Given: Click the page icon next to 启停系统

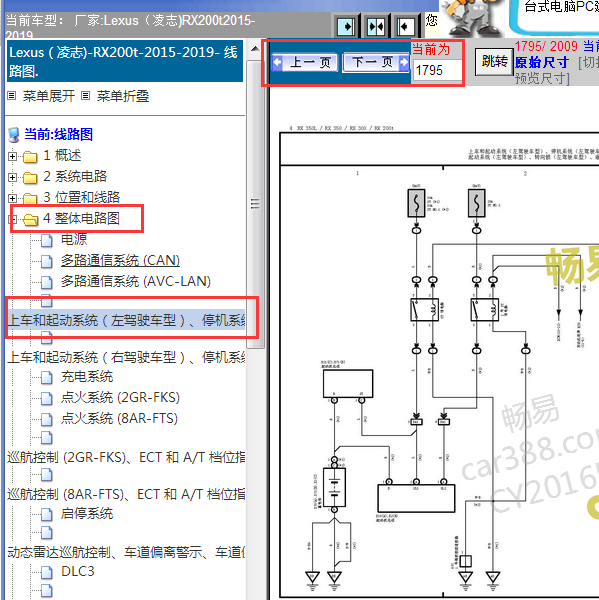Looking at the screenshot, I should [47, 514].
